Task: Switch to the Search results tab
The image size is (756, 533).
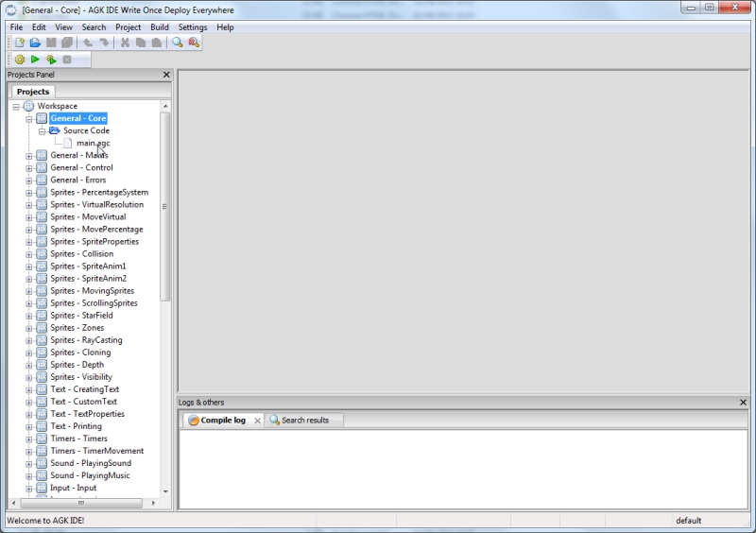Action: (304, 421)
